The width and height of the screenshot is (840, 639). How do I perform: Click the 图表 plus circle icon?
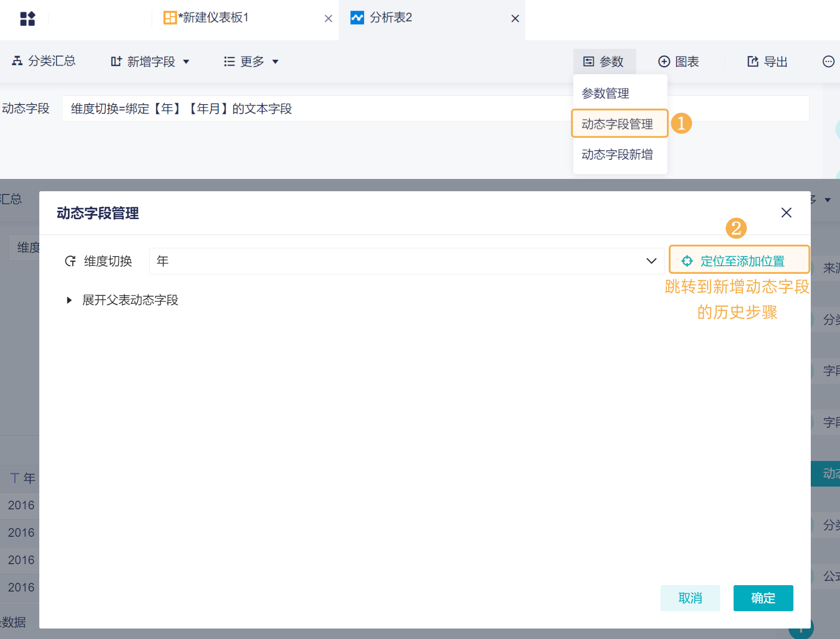pos(664,62)
